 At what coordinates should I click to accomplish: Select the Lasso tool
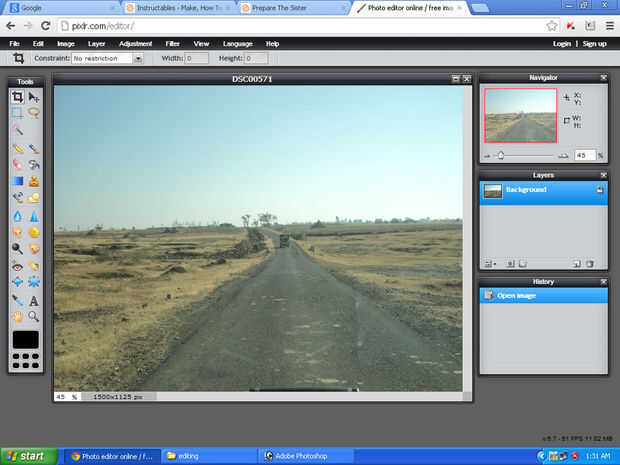(x=34, y=113)
